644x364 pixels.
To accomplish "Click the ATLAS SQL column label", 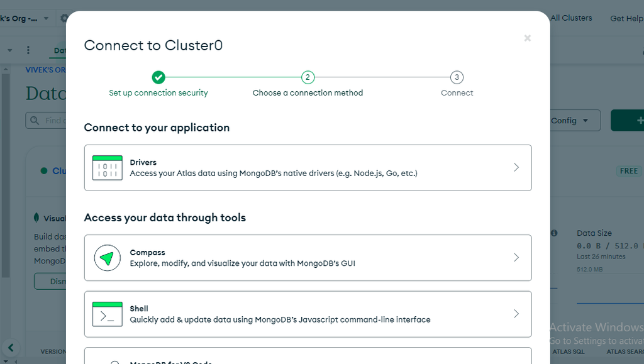I will 568,351.
